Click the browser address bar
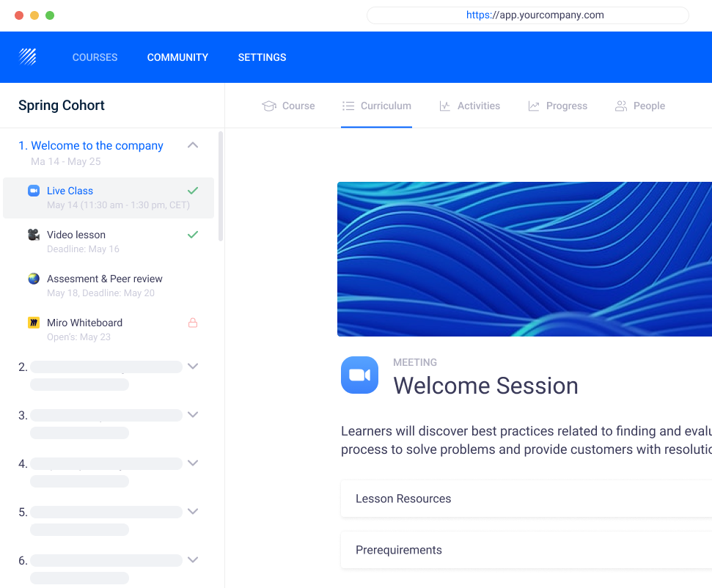The height and width of the screenshot is (588, 712). (x=527, y=15)
